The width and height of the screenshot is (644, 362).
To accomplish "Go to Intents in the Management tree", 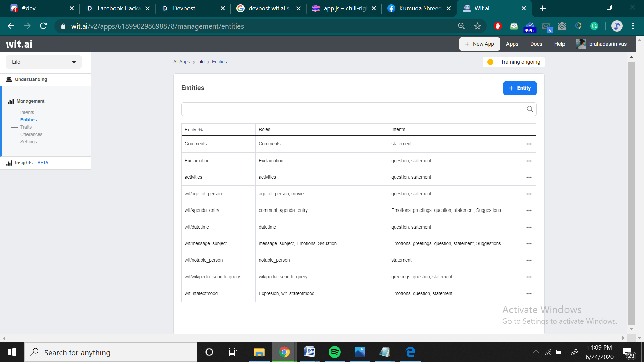I will pos(27,112).
